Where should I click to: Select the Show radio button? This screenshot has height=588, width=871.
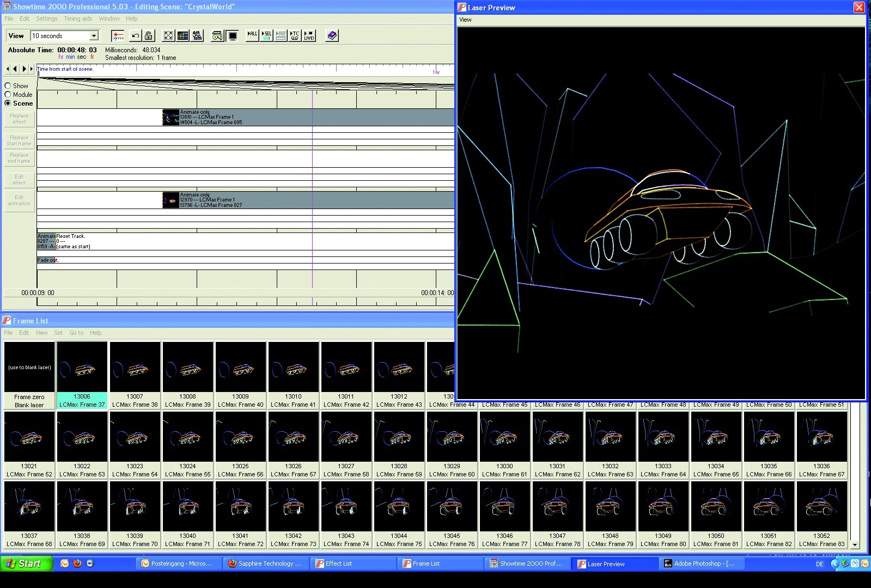coord(8,85)
